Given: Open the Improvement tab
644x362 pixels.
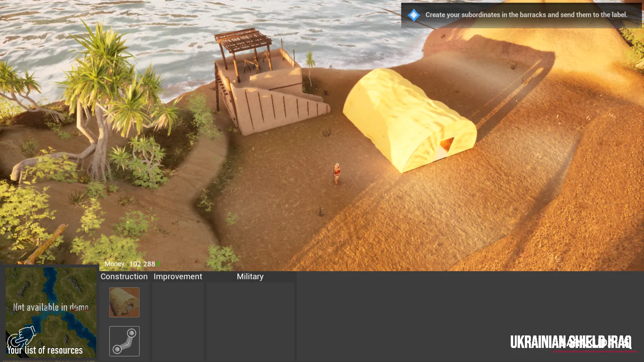Looking at the screenshot, I should point(178,276).
